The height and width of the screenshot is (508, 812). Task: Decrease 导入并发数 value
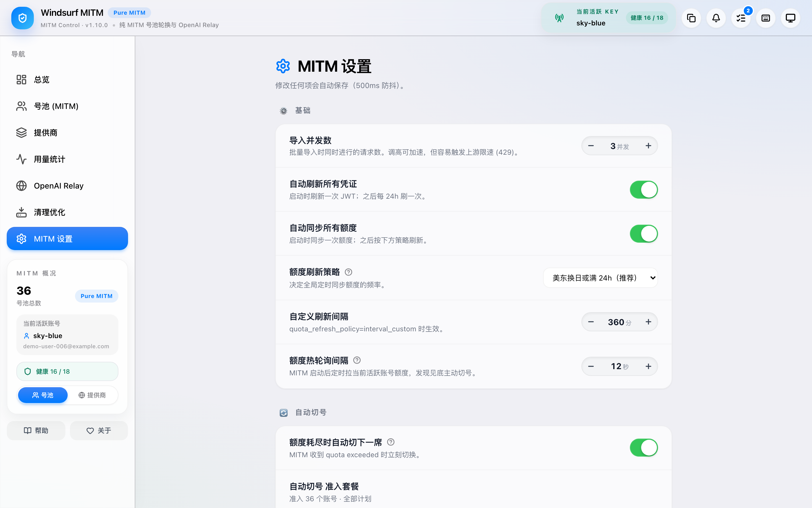(591, 146)
